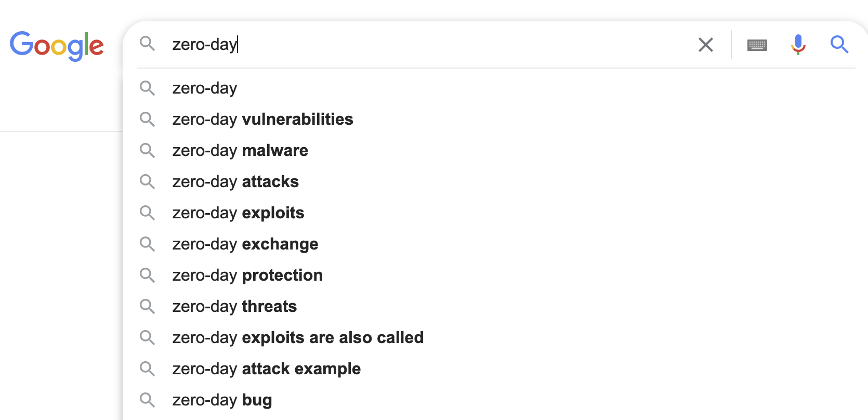
Task: Pick 'zero-day attack example' suggestion
Action: coord(266,369)
